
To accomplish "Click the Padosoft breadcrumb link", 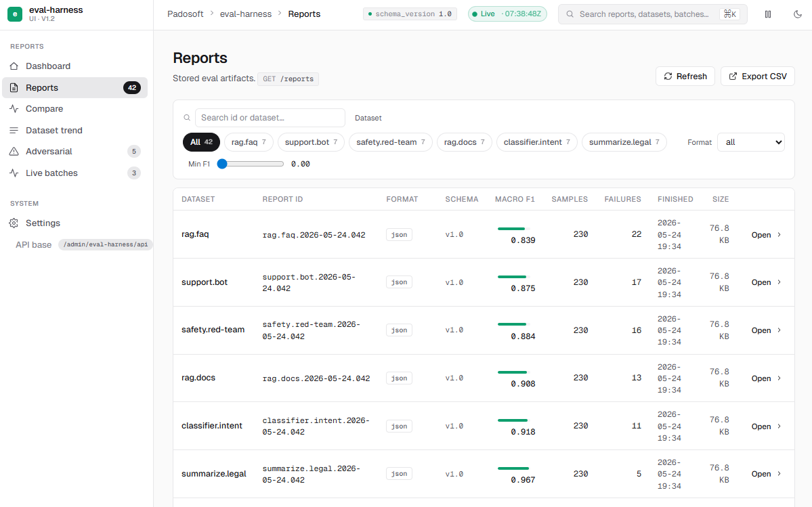I will click(186, 14).
